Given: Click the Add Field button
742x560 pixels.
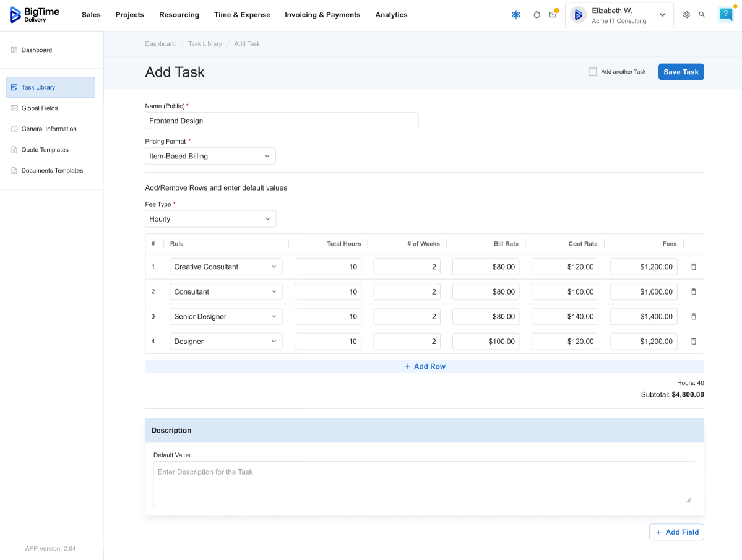Looking at the screenshot, I should coord(676,532).
